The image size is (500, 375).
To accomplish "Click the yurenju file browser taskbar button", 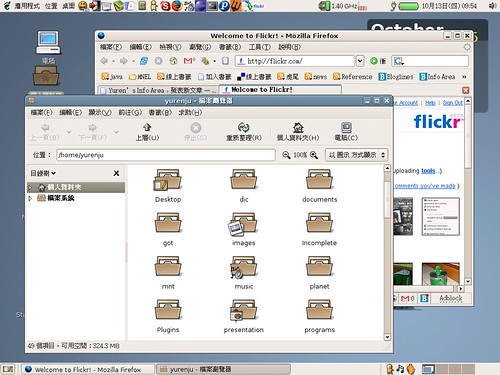I will (x=223, y=369).
